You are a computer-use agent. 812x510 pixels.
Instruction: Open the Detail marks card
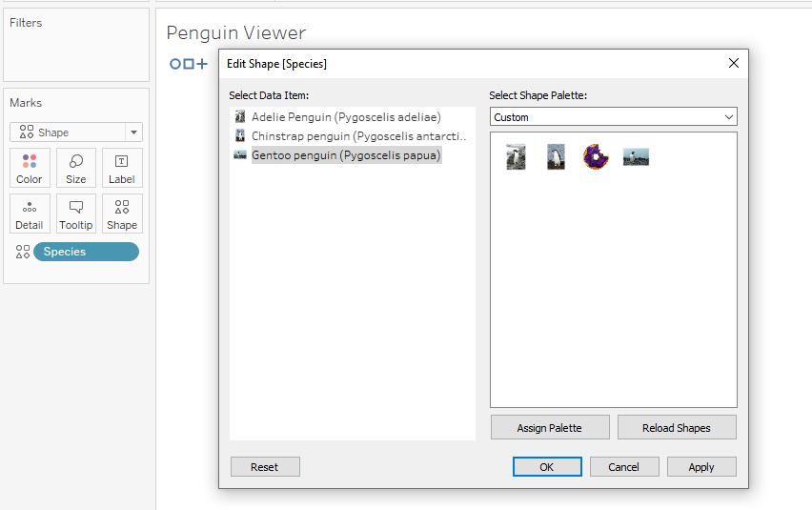(30, 214)
